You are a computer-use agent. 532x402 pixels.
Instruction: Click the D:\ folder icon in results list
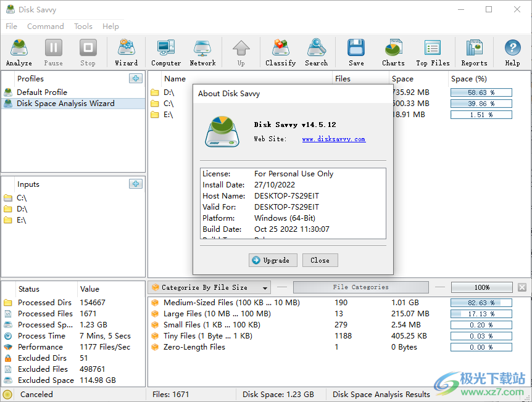pyautogui.click(x=155, y=92)
